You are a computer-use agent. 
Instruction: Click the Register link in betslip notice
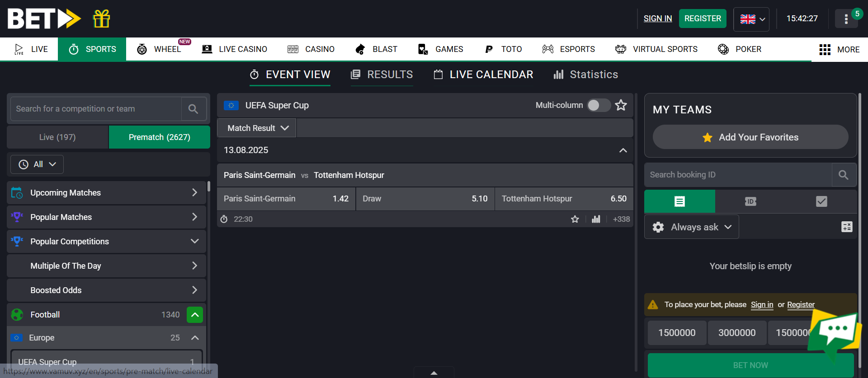[801, 305]
